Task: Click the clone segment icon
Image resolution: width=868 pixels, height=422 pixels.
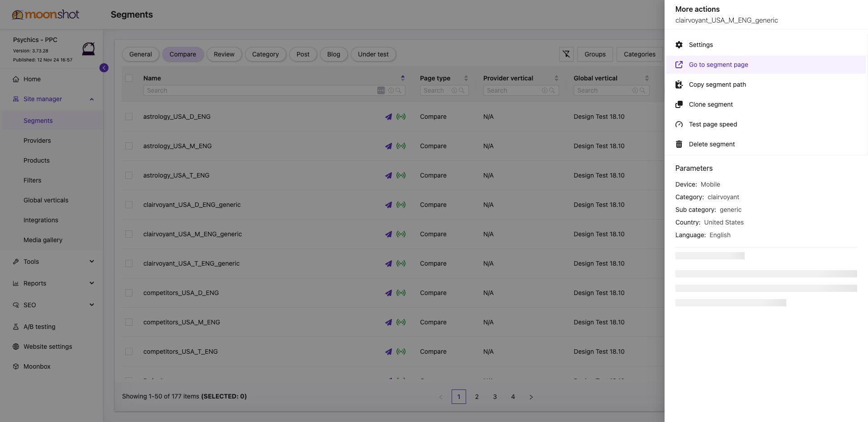Action: [x=679, y=104]
